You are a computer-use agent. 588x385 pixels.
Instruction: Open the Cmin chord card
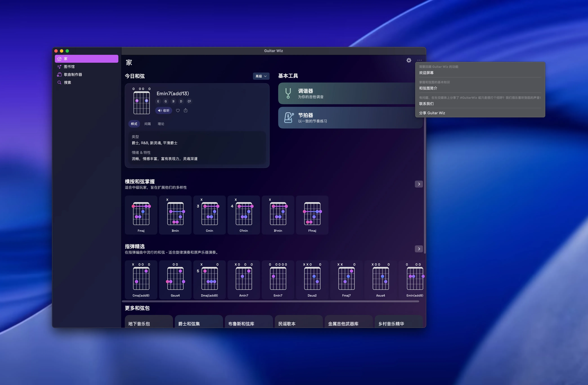pos(209,215)
